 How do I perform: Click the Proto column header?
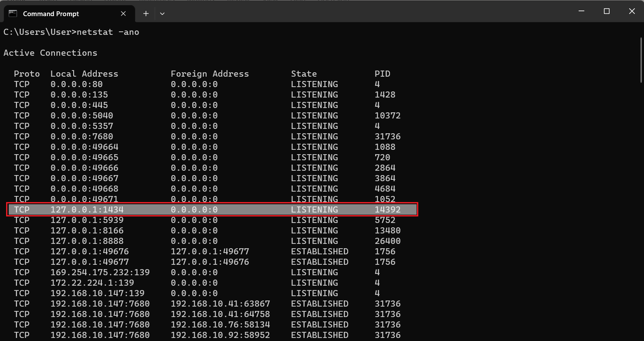tap(27, 74)
